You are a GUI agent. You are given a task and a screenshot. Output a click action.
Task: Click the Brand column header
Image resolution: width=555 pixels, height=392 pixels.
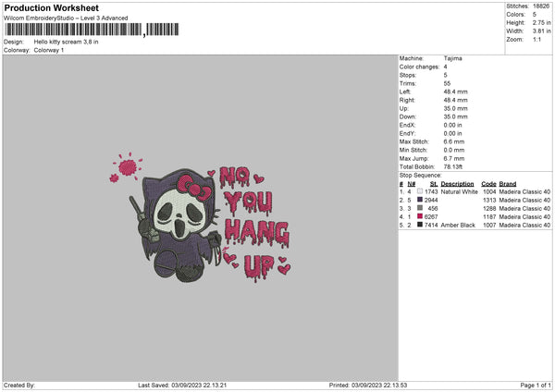(x=509, y=183)
